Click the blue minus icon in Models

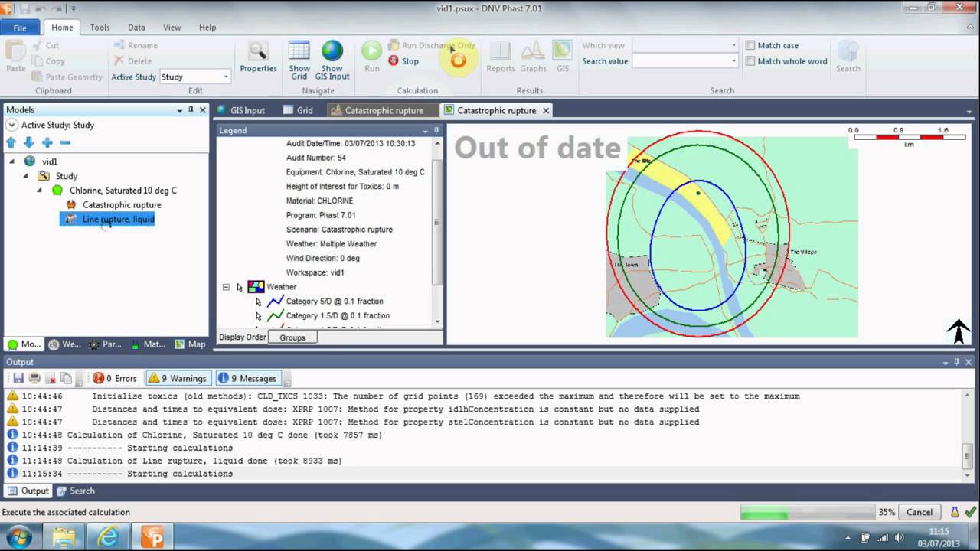[x=65, y=142]
